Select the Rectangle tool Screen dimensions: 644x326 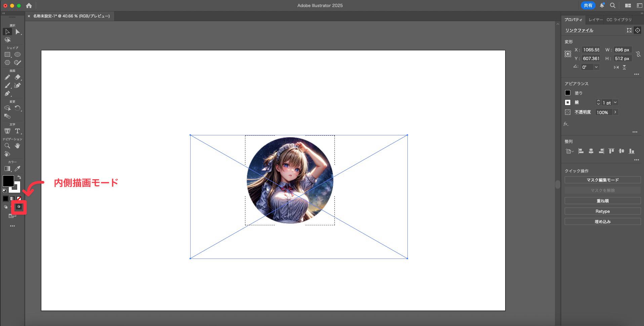7,54
